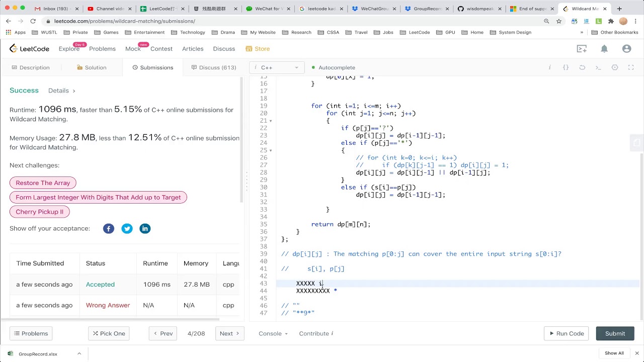Click the curly braces format code icon
The image size is (644, 362).
[566, 67]
